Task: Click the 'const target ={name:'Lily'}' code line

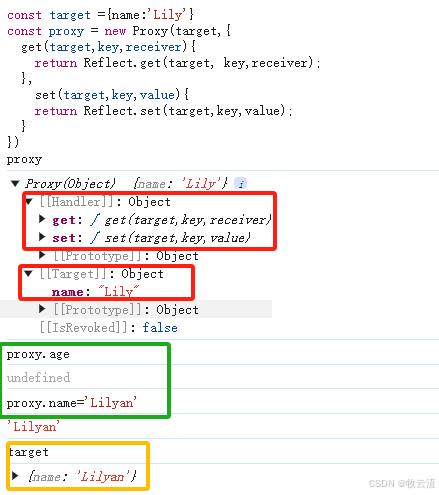Action: tap(100, 15)
